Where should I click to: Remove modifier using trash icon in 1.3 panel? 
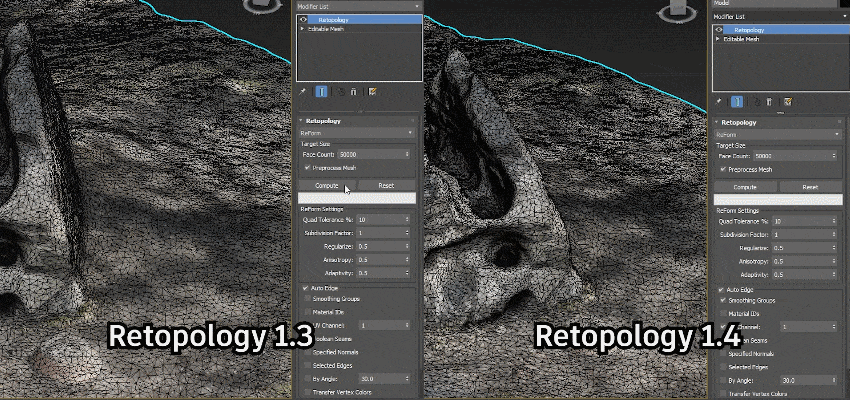click(x=353, y=92)
